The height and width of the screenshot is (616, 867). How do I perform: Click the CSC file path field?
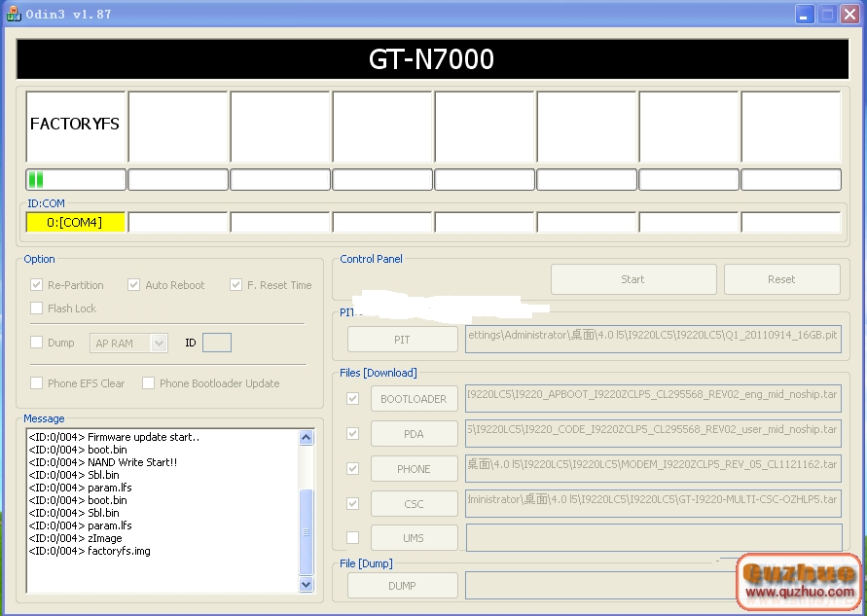pyautogui.click(x=653, y=503)
